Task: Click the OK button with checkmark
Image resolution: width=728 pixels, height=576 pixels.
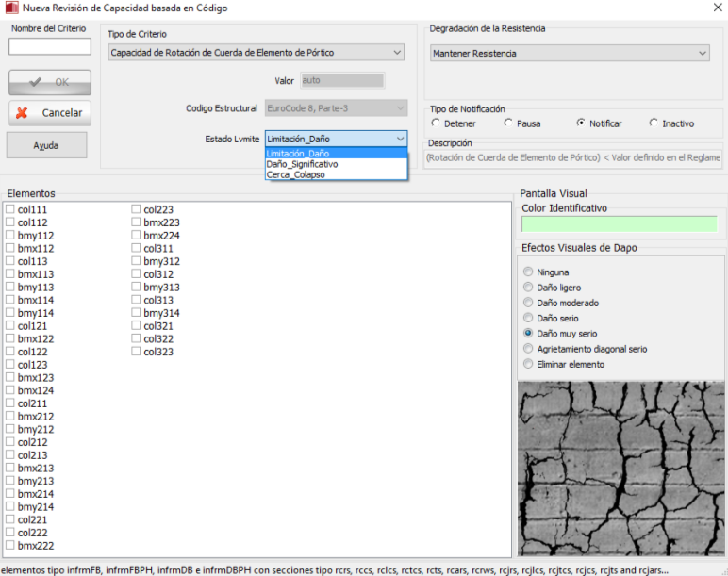Action: [x=50, y=82]
